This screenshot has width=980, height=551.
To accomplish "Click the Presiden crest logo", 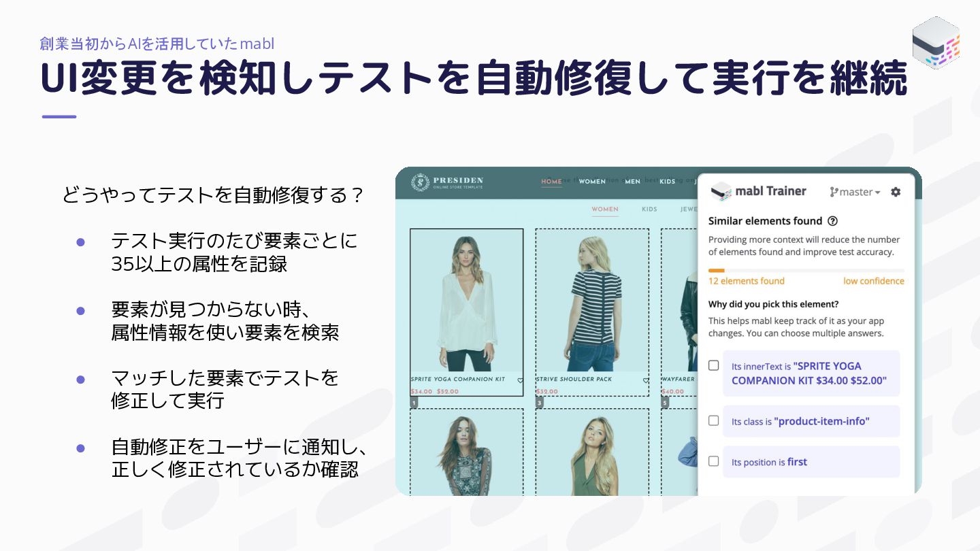I will pyautogui.click(x=420, y=182).
